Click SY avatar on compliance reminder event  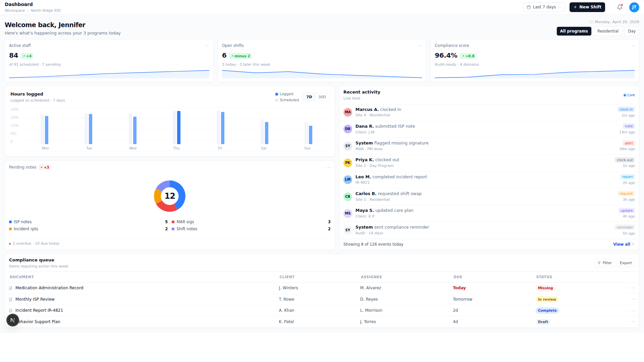348,230
